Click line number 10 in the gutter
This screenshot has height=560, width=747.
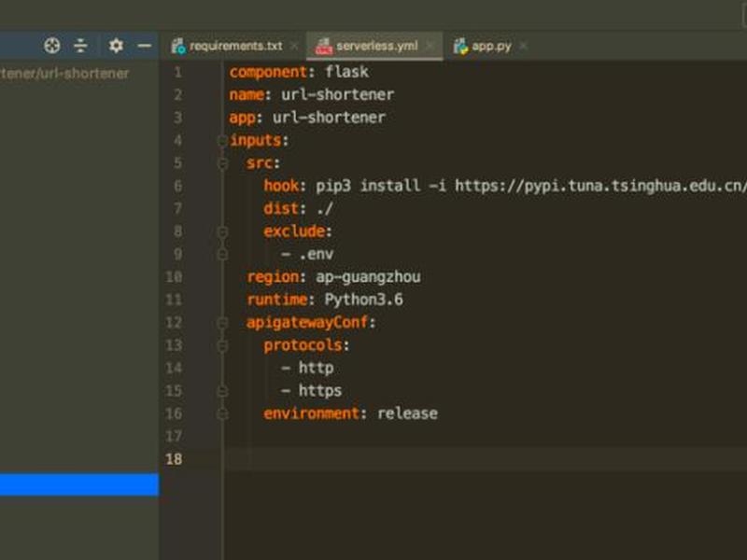coord(174,277)
